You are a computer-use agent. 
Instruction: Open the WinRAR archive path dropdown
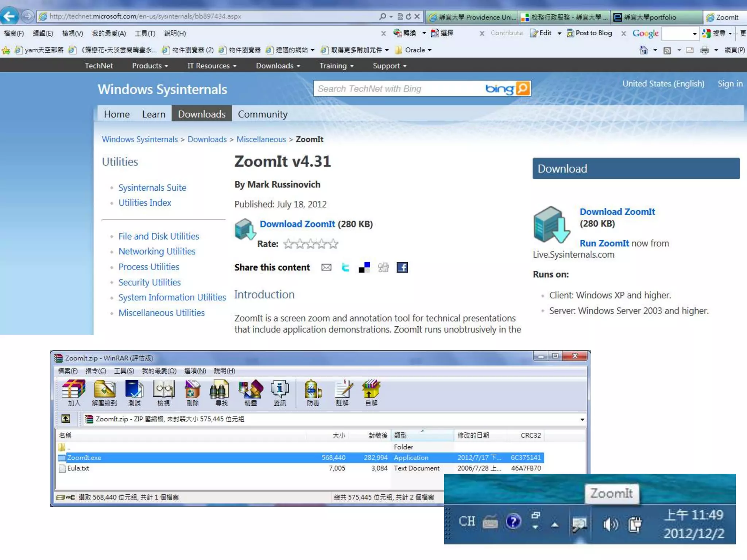pos(582,419)
